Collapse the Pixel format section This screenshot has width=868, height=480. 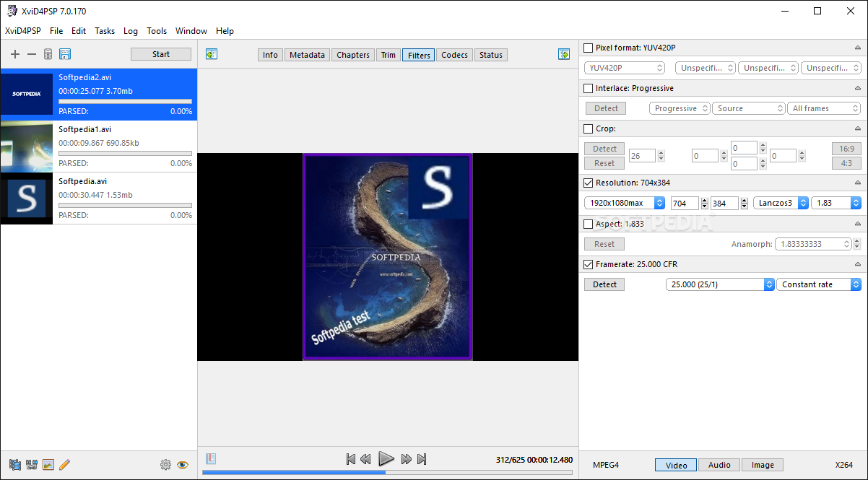pos(857,48)
